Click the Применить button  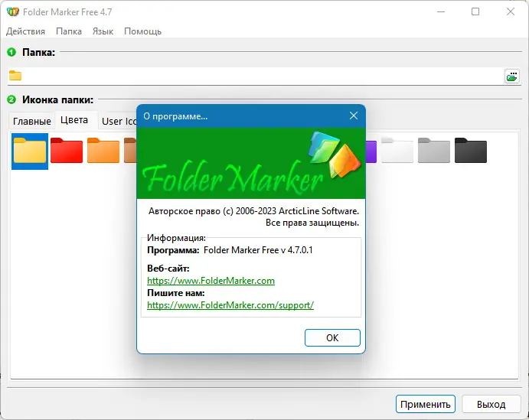426,404
